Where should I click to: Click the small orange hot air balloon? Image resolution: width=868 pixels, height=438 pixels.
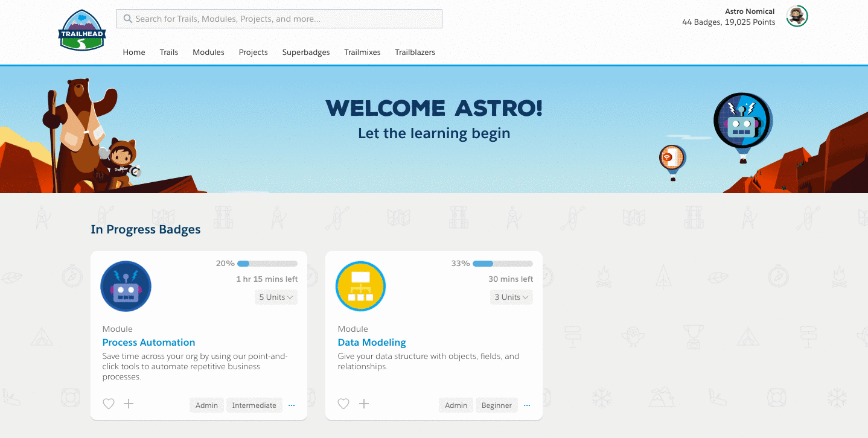point(672,162)
